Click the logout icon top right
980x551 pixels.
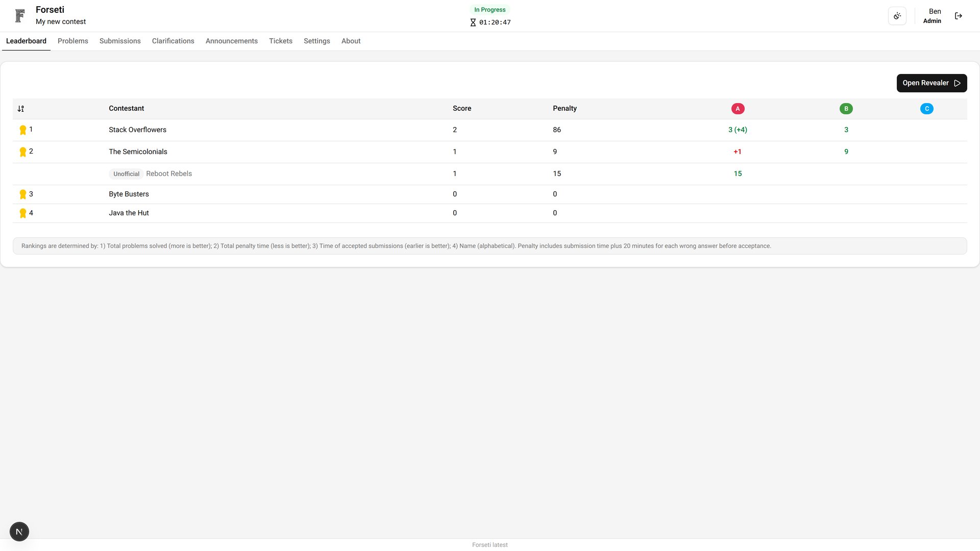tap(959, 16)
